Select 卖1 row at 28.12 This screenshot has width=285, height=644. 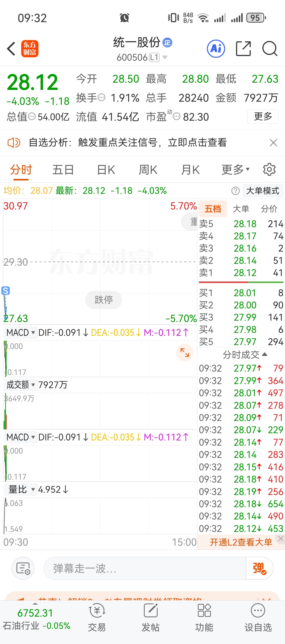tap(241, 272)
